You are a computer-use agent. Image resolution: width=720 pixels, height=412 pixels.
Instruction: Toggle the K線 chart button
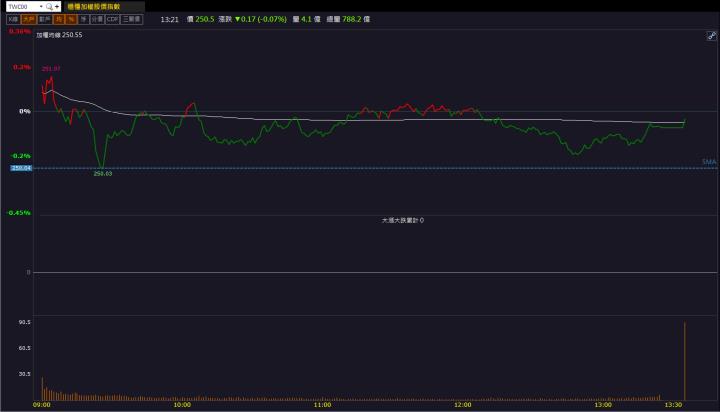13,19
